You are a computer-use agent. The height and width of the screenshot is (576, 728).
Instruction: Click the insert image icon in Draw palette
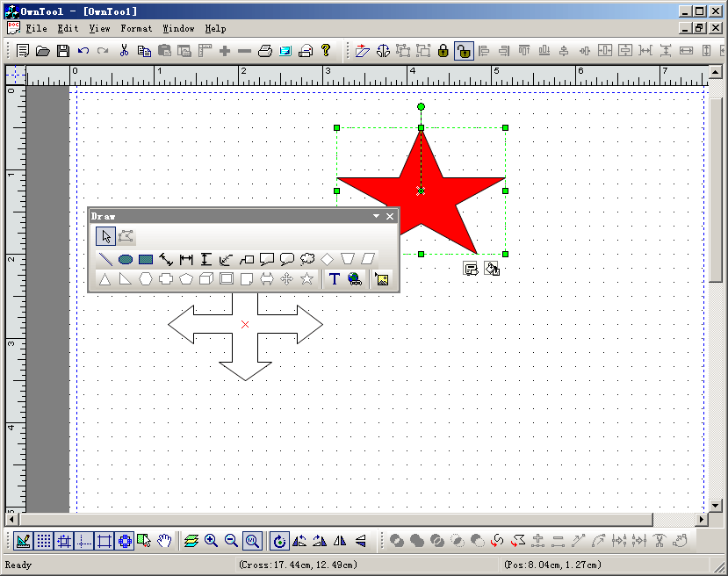[x=382, y=279]
